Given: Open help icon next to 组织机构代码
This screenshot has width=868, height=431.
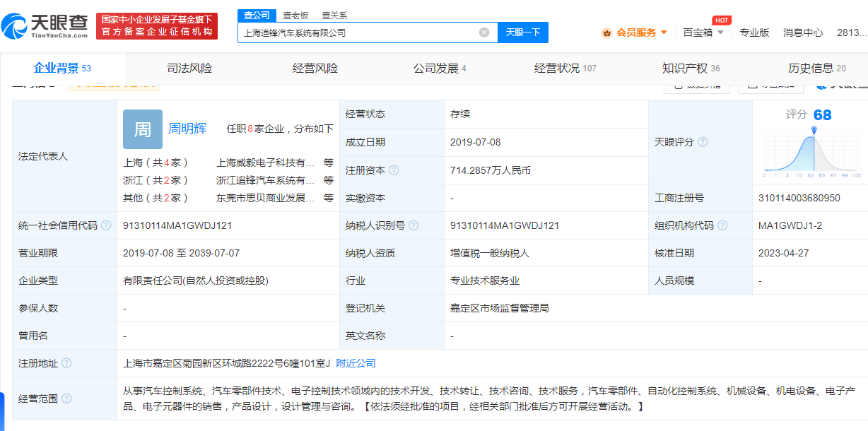Looking at the screenshot, I should [x=722, y=225].
